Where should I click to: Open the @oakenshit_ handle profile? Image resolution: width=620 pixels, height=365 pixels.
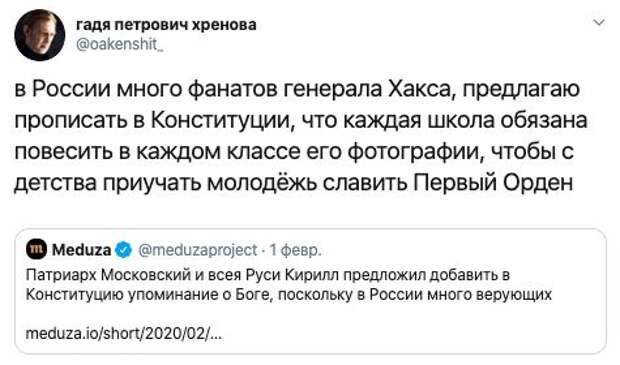pyautogui.click(x=119, y=44)
